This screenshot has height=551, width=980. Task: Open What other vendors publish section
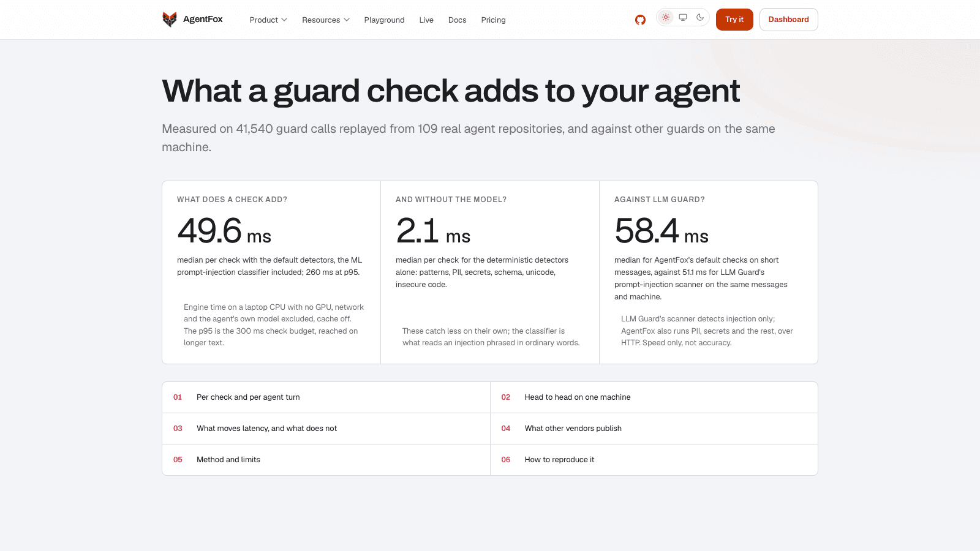pos(654,429)
